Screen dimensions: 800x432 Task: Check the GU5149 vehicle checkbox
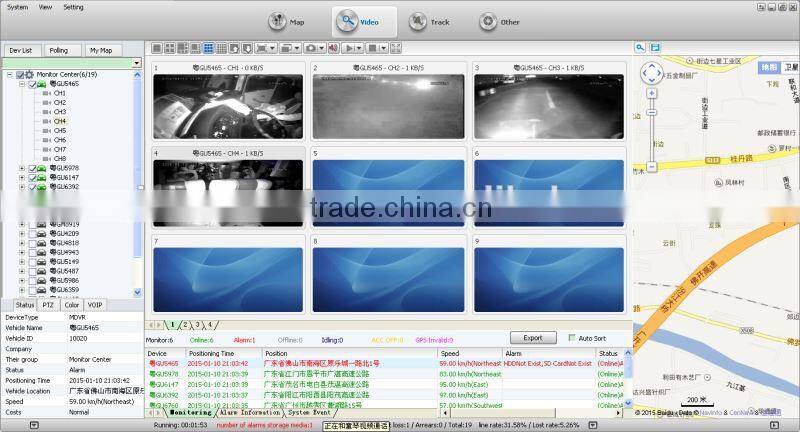pyautogui.click(x=32, y=262)
